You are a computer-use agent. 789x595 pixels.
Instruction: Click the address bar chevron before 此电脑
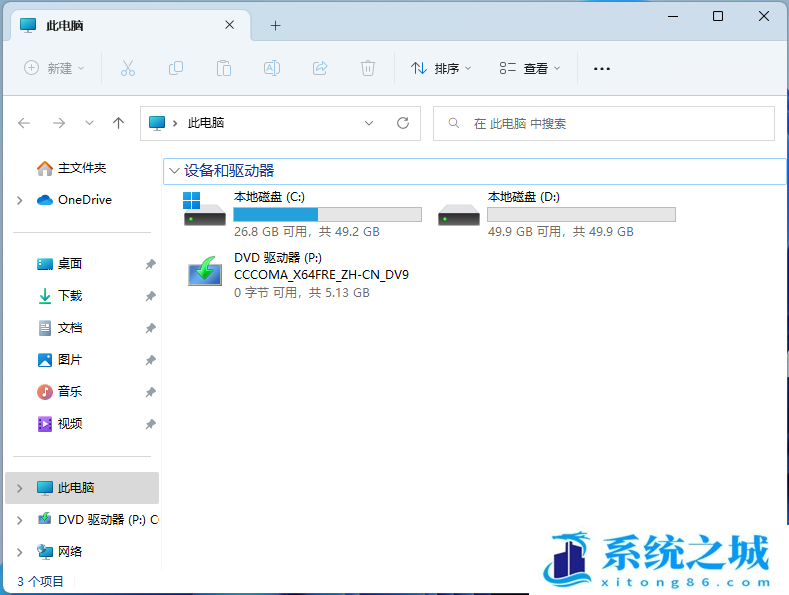[x=175, y=123]
